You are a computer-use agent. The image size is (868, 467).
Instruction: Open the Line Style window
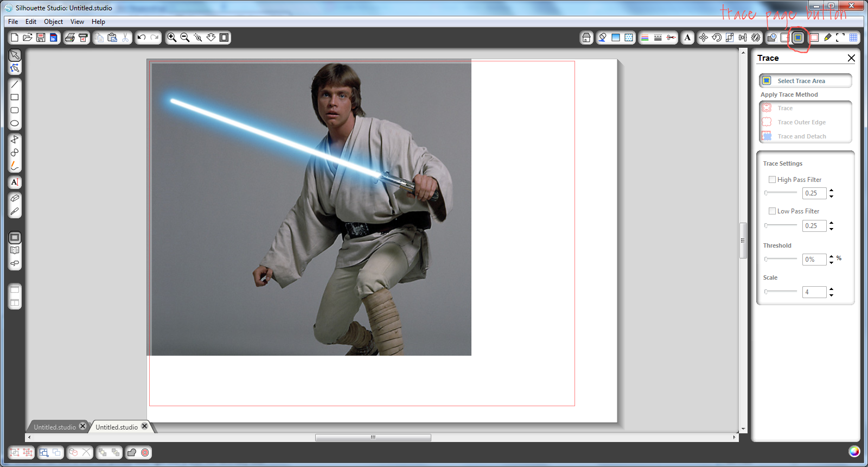658,37
